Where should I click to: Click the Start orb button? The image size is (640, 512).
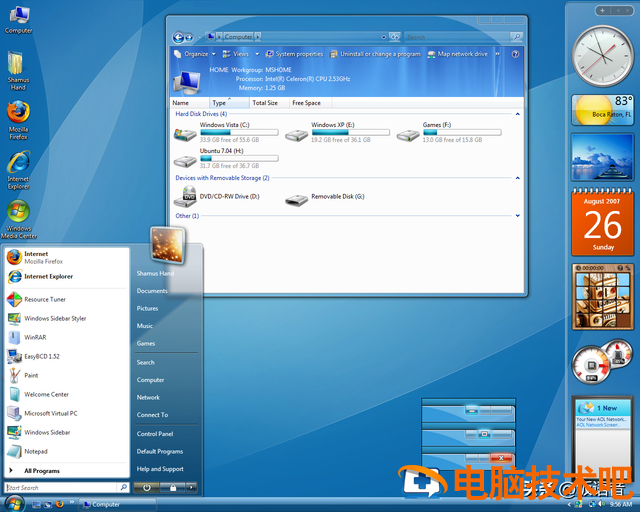15,503
